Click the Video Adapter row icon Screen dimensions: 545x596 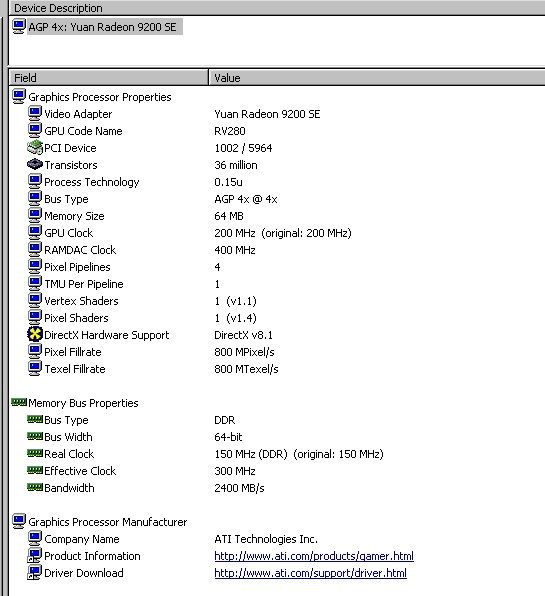(35, 114)
